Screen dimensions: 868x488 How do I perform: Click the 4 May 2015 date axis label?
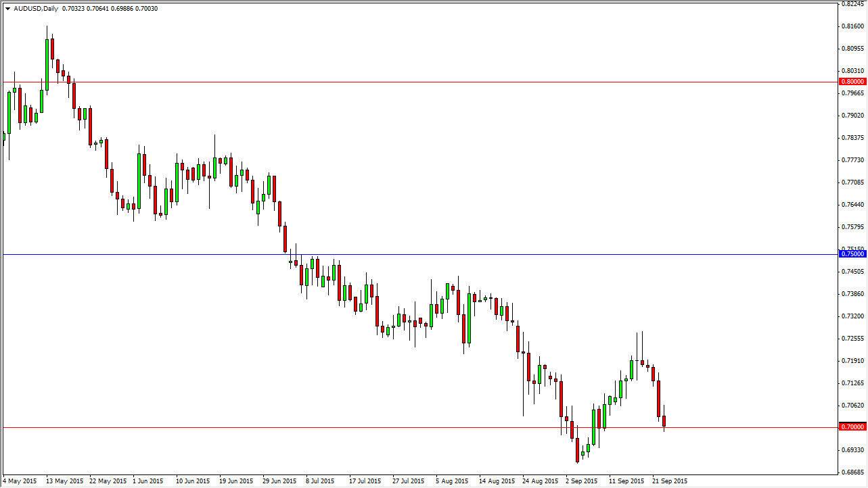pyautogui.click(x=20, y=481)
